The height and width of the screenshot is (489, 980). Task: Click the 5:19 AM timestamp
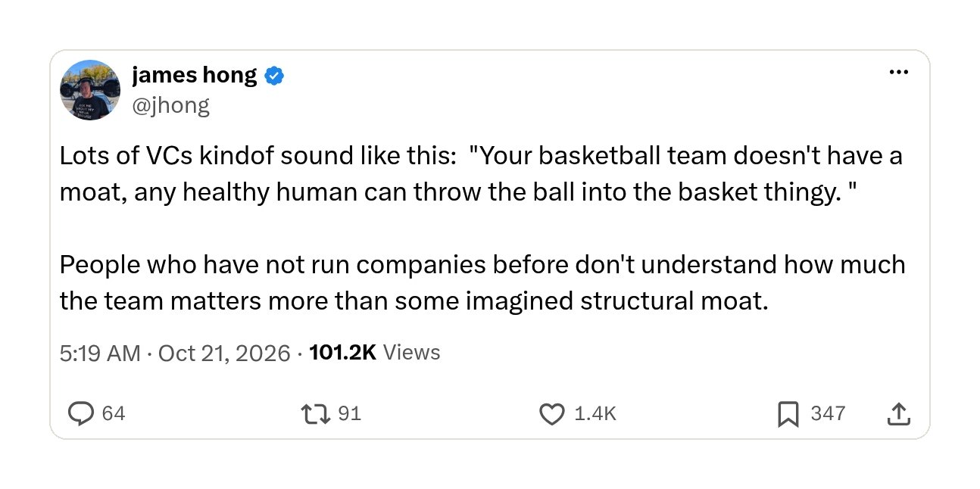point(100,353)
